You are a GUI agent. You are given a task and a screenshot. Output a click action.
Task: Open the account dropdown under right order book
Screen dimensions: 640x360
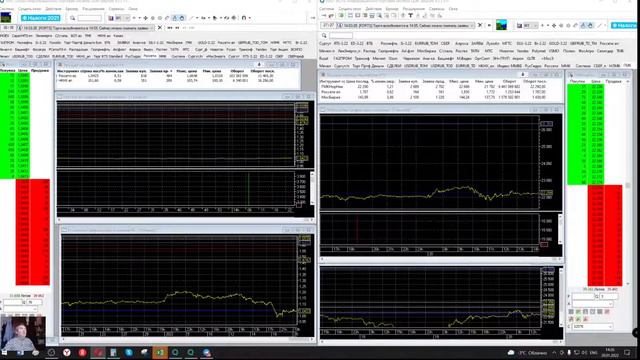[593, 304]
